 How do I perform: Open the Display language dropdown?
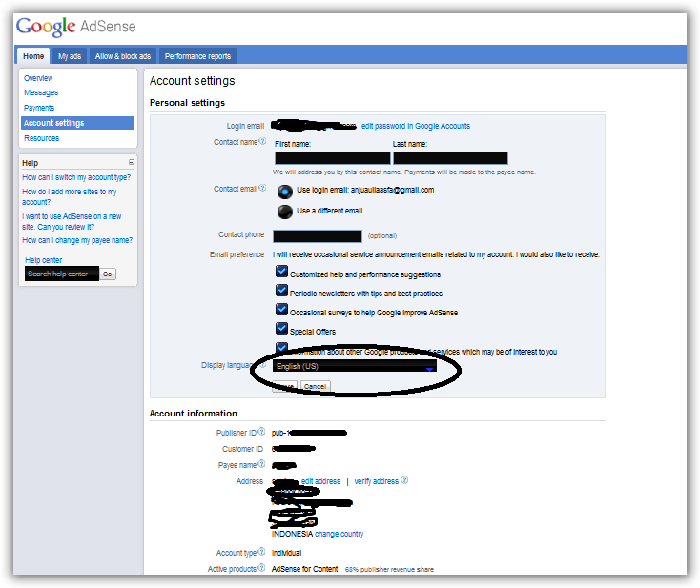355,366
